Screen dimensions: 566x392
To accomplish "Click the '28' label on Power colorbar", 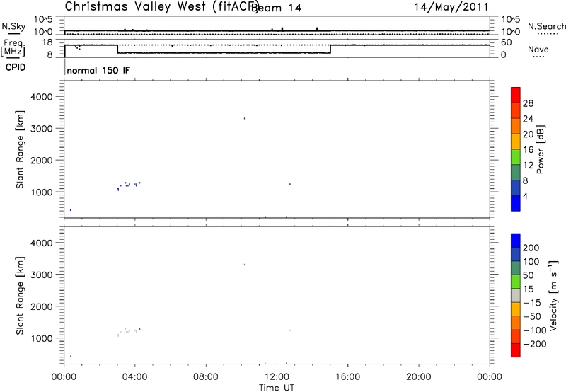I will pos(528,103).
